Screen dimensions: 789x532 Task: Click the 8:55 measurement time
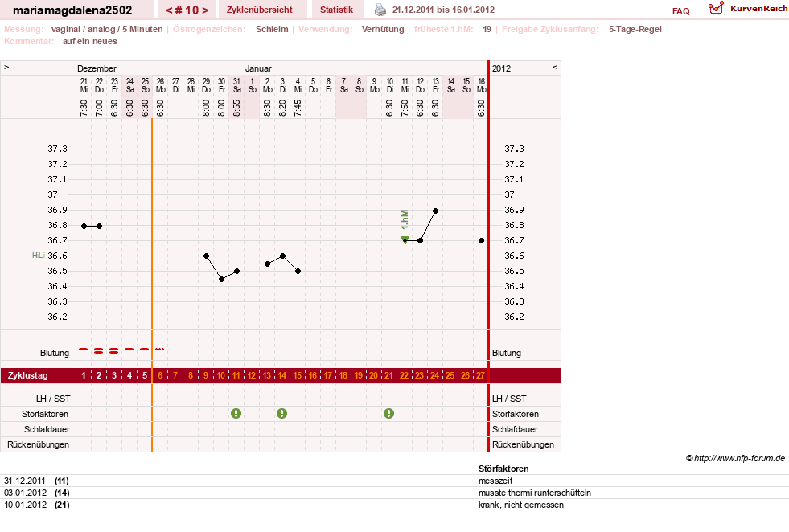coord(237,108)
